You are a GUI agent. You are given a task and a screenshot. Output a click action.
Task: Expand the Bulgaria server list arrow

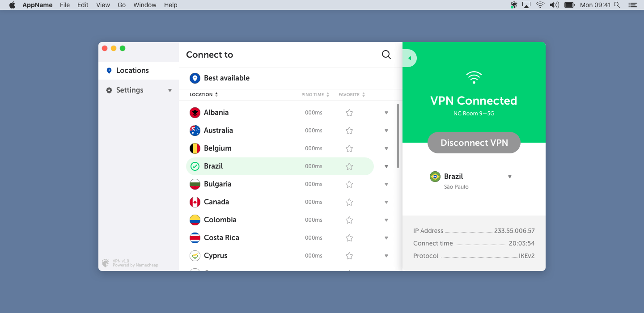[386, 184]
